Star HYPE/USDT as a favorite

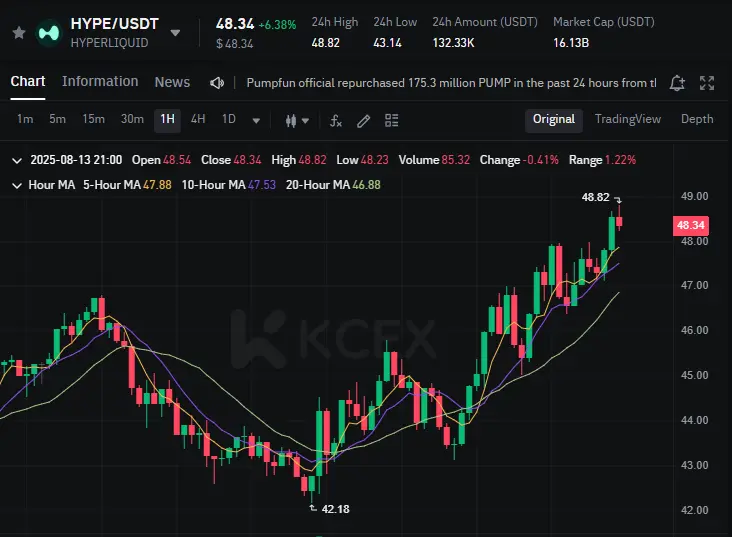tap(19, 33)
